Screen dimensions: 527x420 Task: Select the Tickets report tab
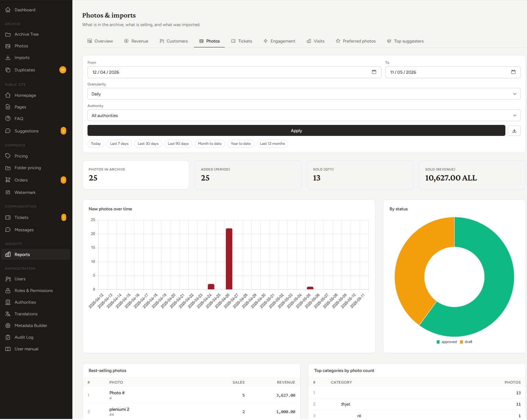242,41
